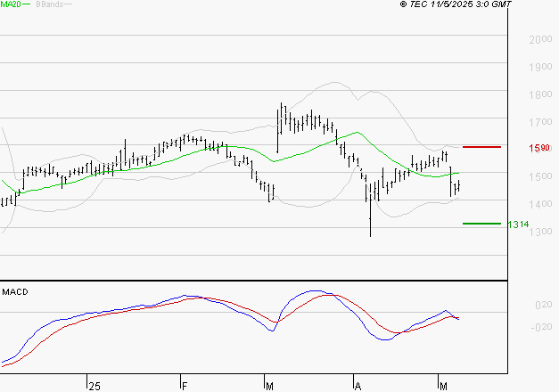The height and width of the screenshot is (392, 559).
Task: Click the 25 year marker on time axis
Action: click(94, 384)
